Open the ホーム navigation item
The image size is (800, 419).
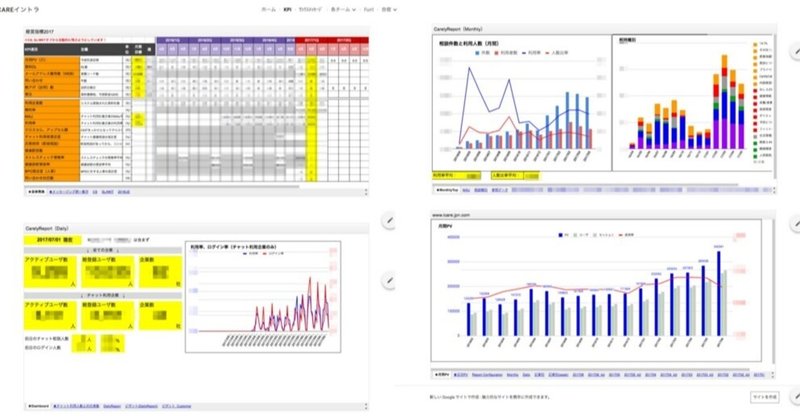coord(268,9)
